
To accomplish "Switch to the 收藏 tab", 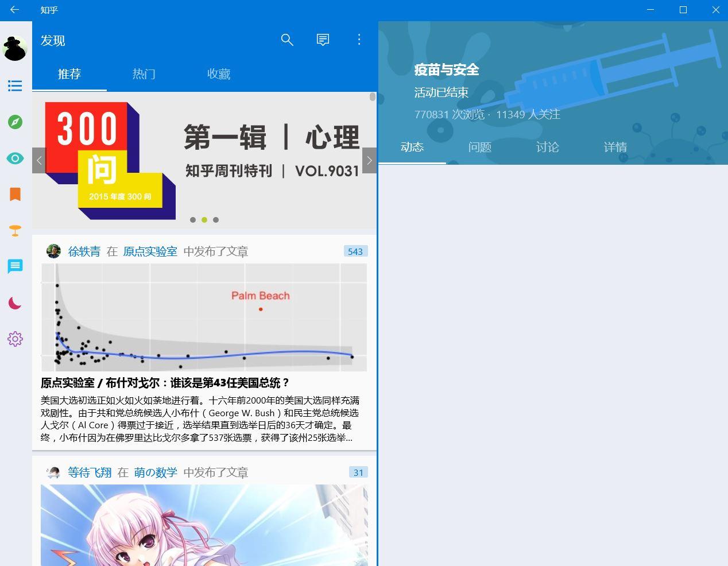I will click(219, 74).
